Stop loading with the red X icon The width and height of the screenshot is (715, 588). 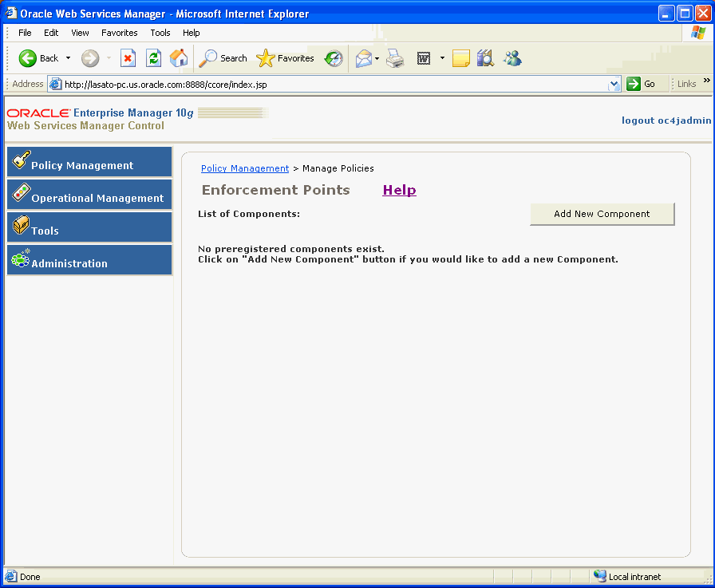(128, 58)
